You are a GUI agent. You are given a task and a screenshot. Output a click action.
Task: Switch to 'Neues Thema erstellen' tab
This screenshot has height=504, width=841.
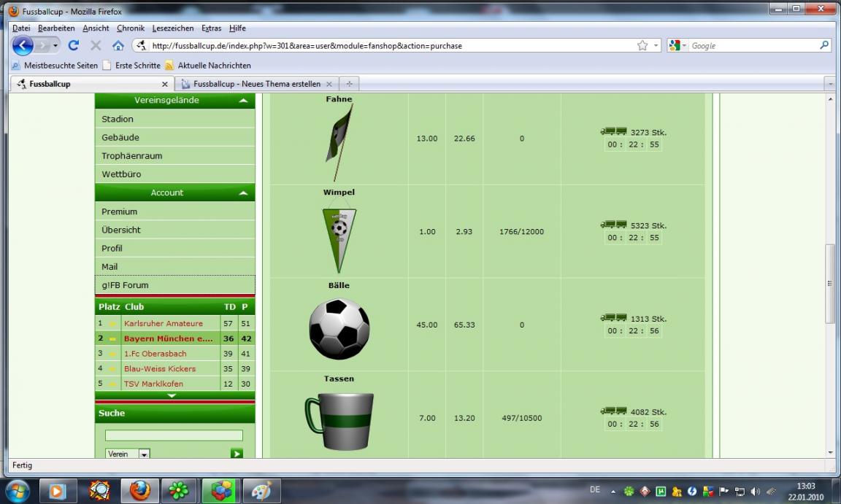click(256, 84)
